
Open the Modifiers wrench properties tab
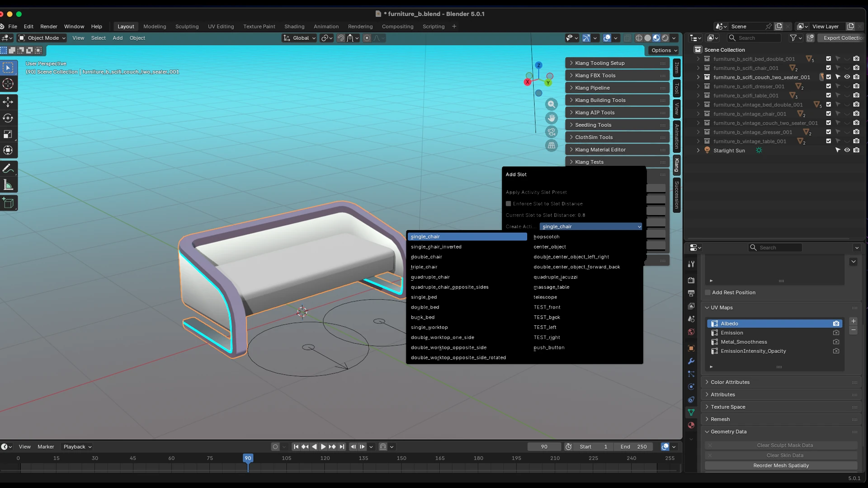click(691, 361)
